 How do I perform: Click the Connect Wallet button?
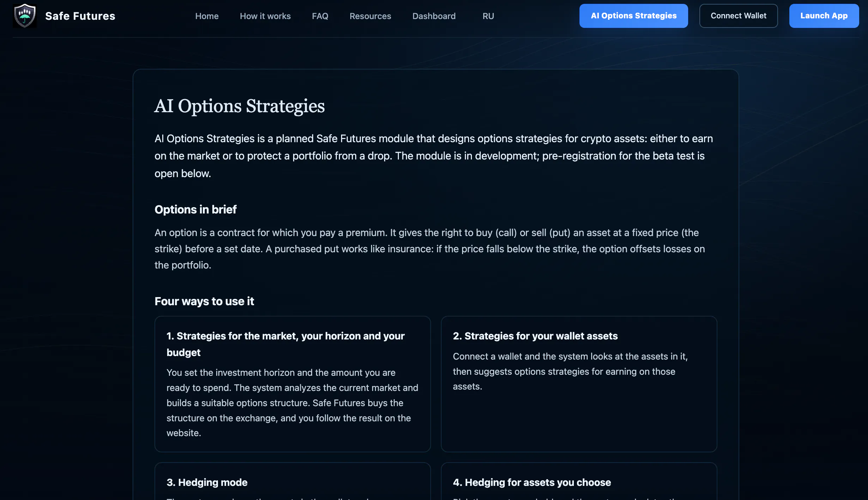[739, 16]
